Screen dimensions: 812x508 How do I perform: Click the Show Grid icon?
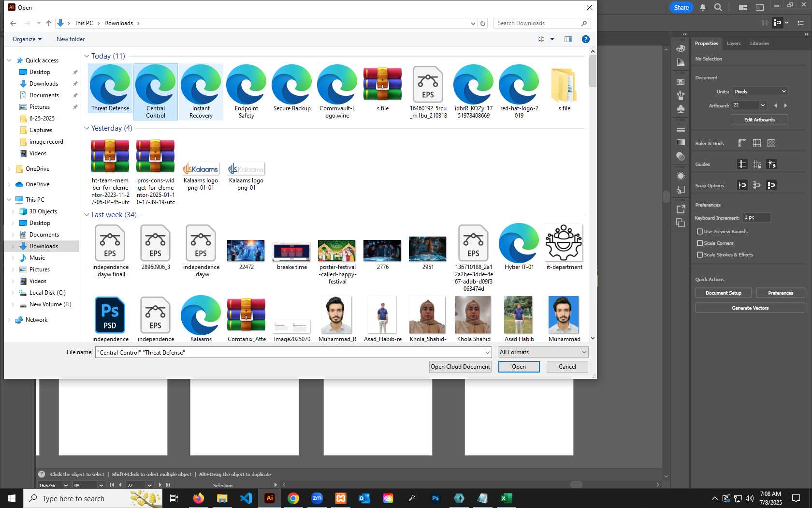757,143
